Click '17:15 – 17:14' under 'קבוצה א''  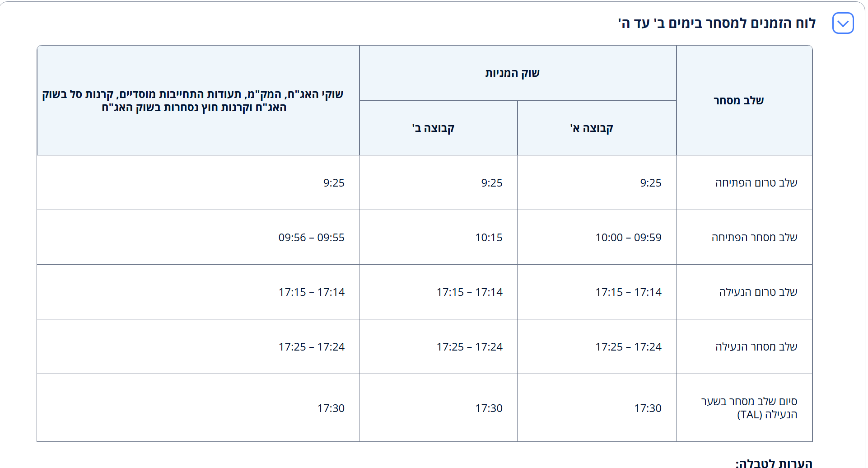628,292
